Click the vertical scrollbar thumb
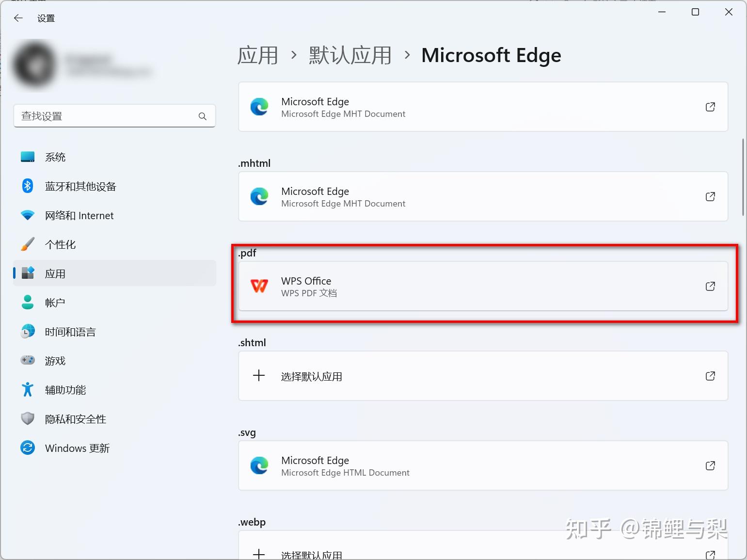Screen dimensions: 747x560 coord(743,177)
